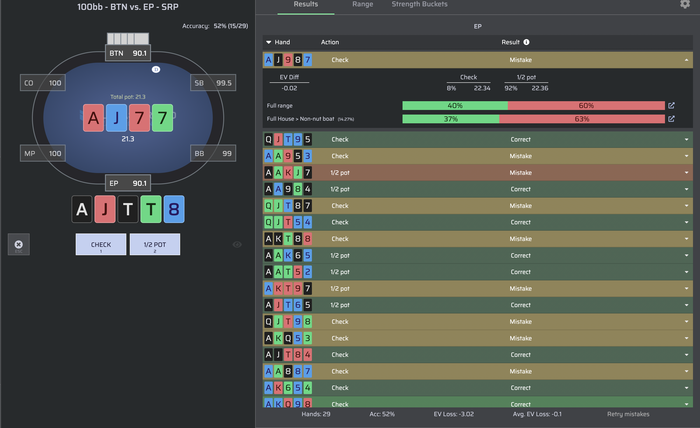Click the dealer button chip on table

(x=156, y=69)
